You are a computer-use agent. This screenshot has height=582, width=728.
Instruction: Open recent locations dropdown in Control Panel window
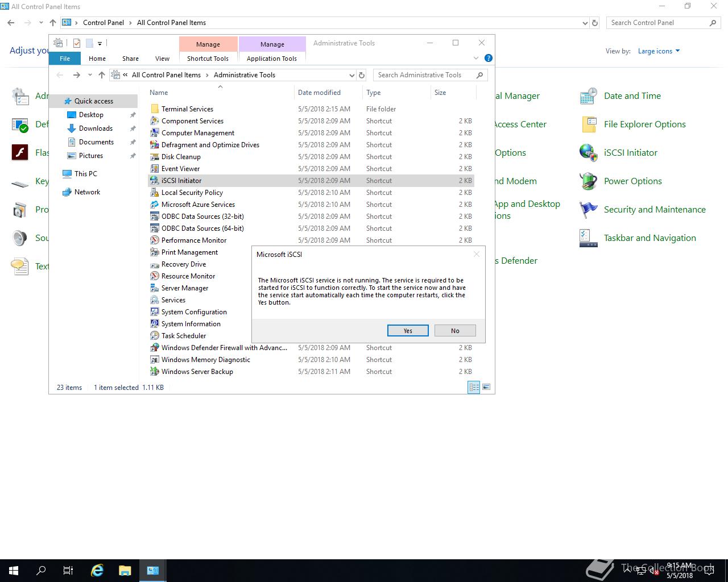pos(41,23)
